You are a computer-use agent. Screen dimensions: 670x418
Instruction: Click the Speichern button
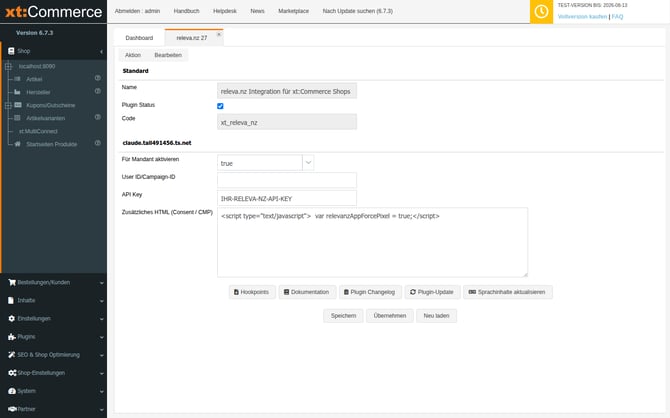click(343, 316)
